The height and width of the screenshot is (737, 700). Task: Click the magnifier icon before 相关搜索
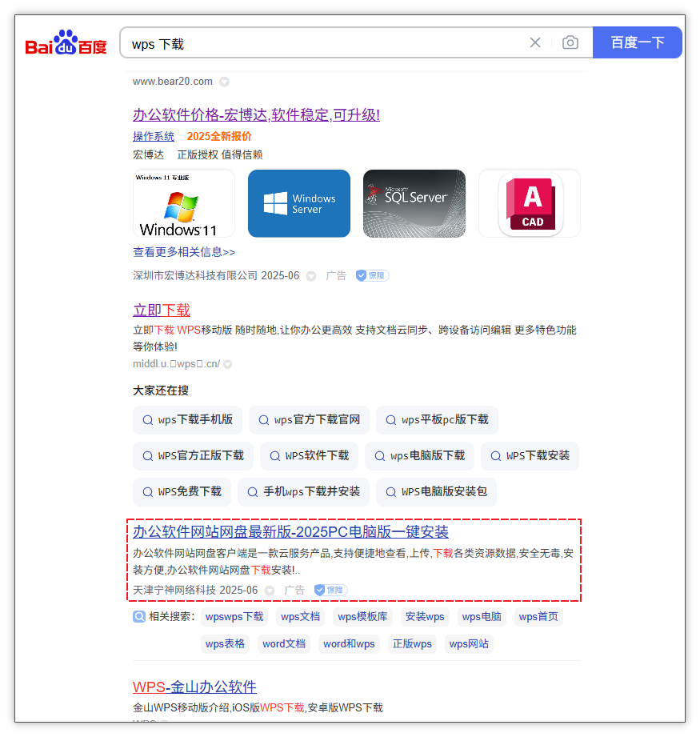(139, 617)
